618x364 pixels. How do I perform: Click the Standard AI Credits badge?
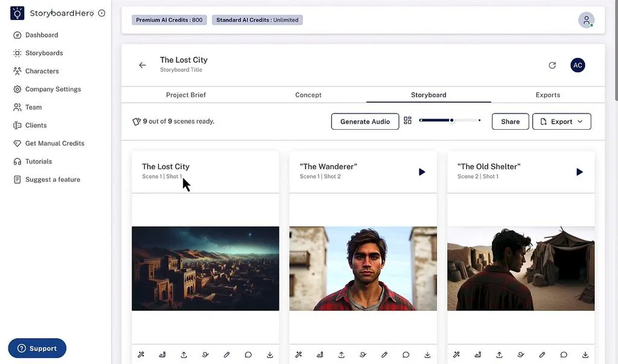click(257, 20)
